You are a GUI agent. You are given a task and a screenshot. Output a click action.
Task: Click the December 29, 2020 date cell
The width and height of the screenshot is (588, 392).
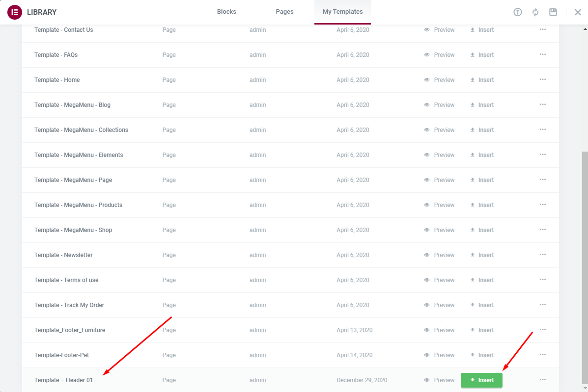[x=362, y=380]
